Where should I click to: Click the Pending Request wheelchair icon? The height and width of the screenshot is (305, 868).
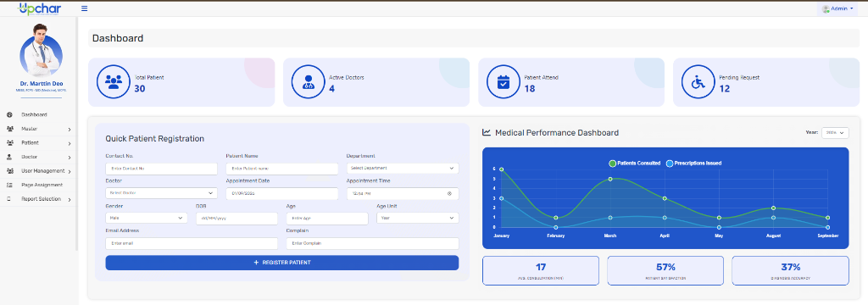[698, 81]
